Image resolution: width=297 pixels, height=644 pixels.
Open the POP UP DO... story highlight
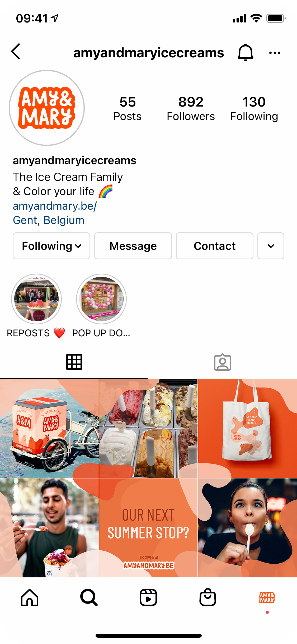[x=101, y=299]
